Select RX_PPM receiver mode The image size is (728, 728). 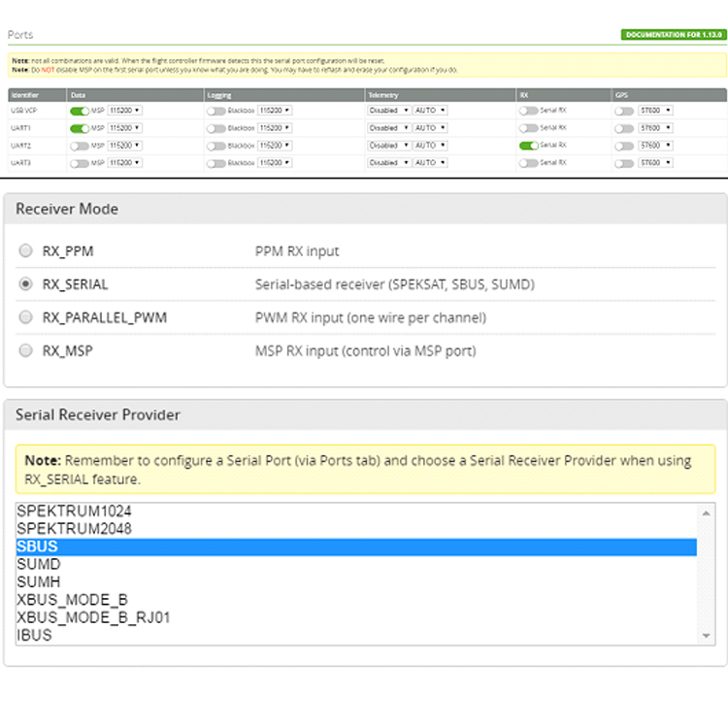[25, 250]
